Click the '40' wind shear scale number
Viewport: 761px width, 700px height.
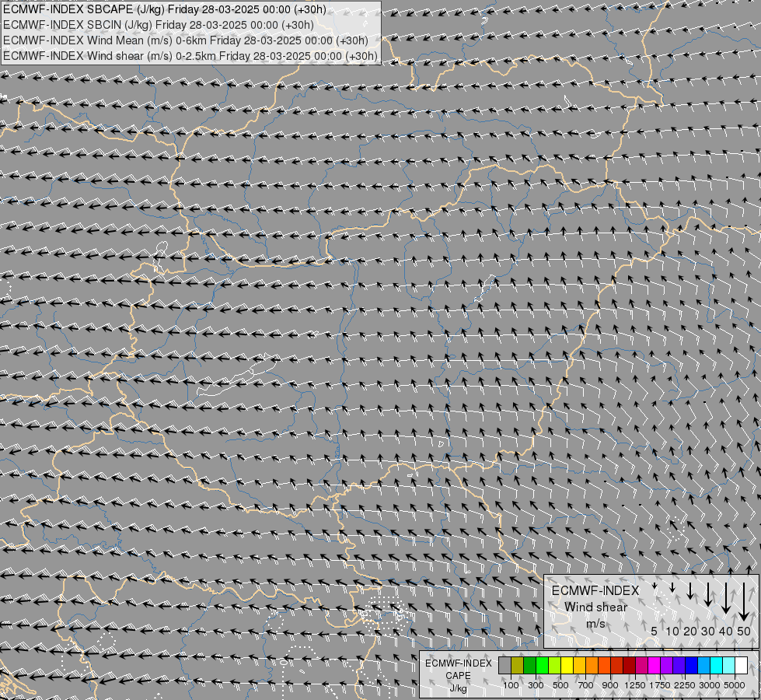point(725,631)
